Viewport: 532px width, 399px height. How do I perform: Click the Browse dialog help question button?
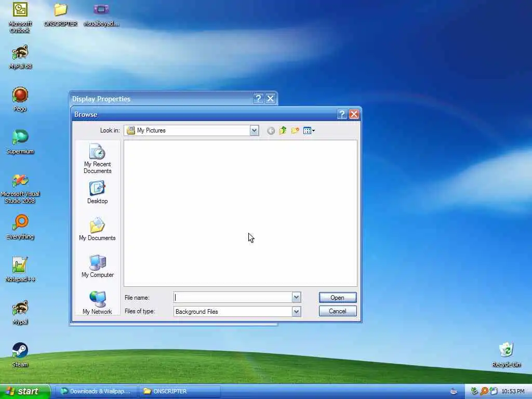point(342,114)
